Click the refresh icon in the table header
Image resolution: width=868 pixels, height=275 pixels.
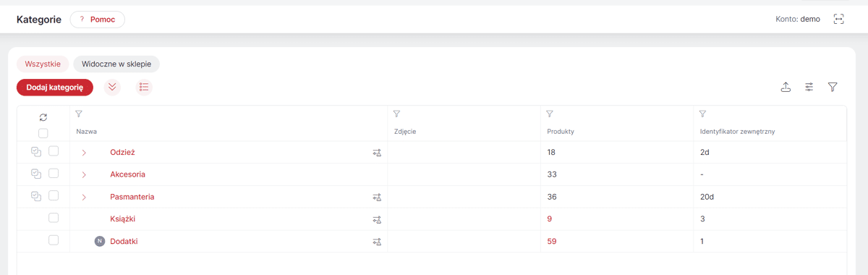point(43,117)
